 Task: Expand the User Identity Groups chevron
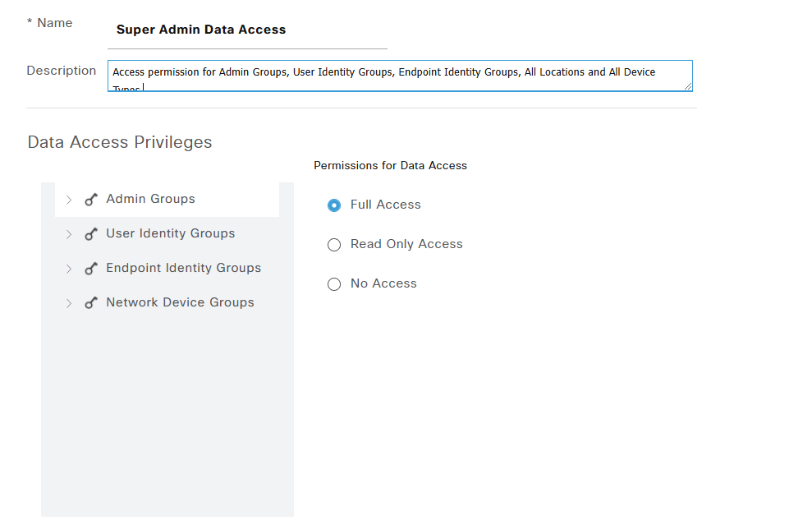point(69,234)
